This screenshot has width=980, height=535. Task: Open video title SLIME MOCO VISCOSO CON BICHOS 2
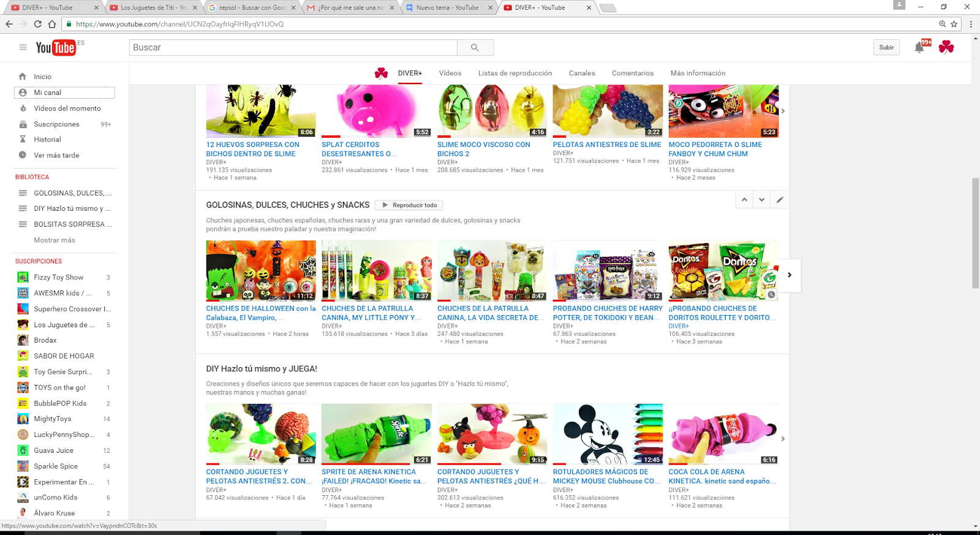[484, 149]
